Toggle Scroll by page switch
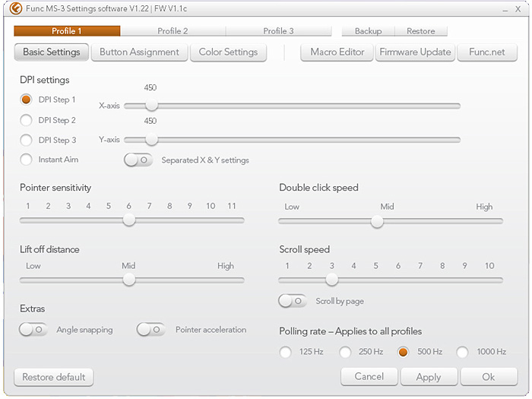 pyautogui.click(x=293, y=301)
